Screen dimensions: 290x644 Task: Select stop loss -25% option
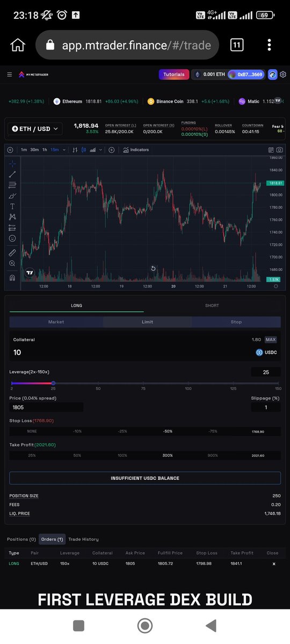coord(122,431)
